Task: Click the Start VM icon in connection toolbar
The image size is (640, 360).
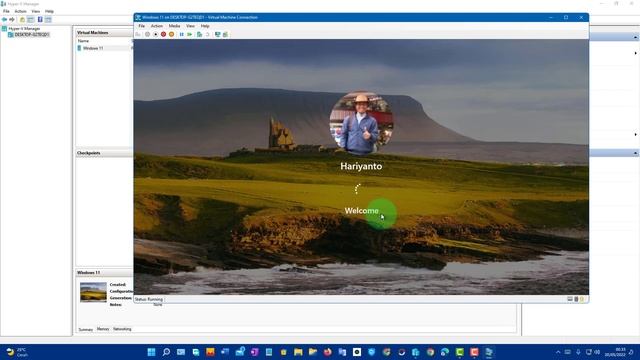Action: click(x=147, y=35)
